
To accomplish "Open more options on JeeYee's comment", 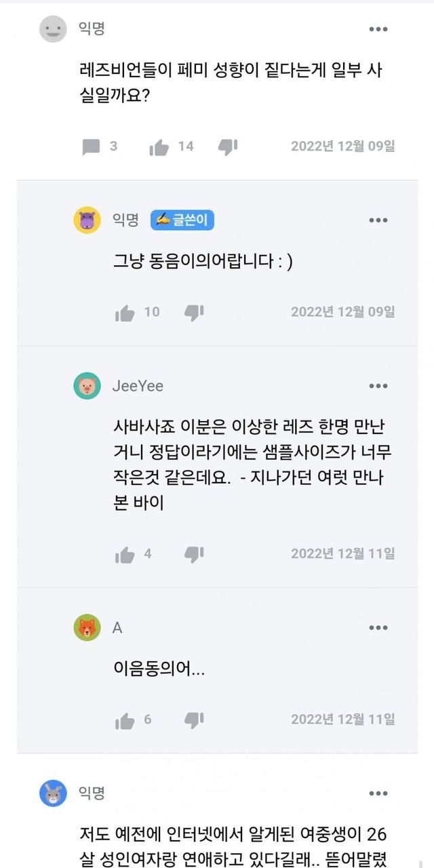I will 378,386.
